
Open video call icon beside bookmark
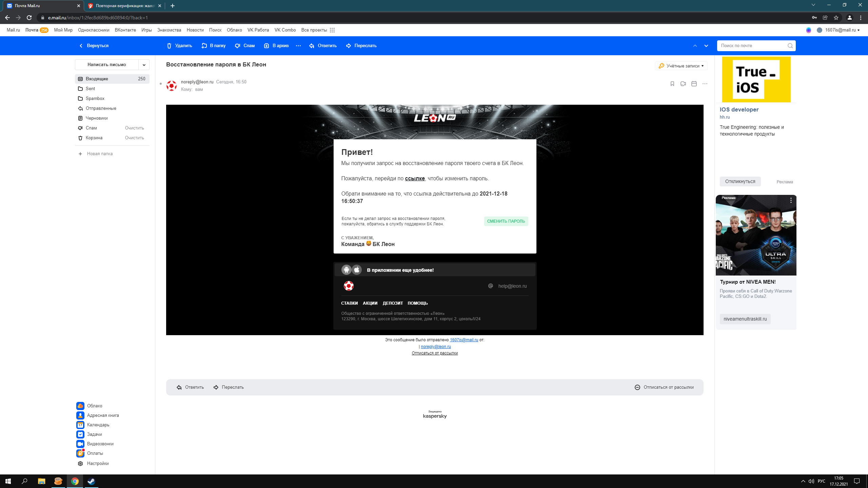tap(683, 84)
